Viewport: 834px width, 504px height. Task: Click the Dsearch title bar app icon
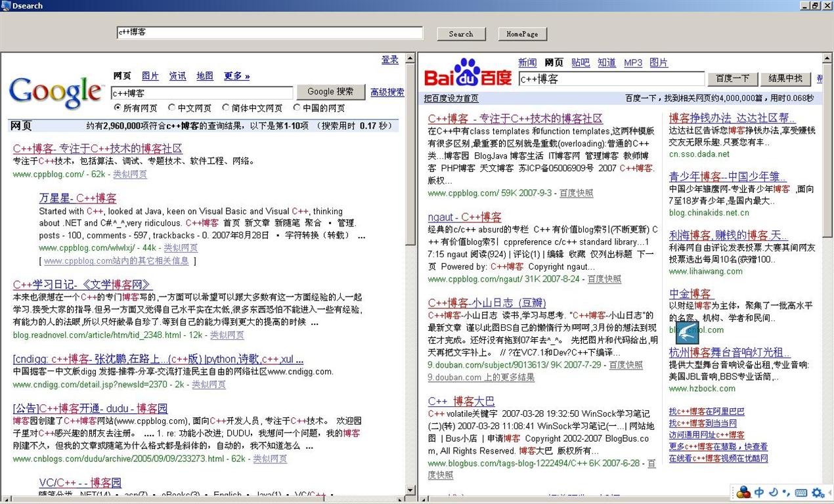[x=6, y=5]
